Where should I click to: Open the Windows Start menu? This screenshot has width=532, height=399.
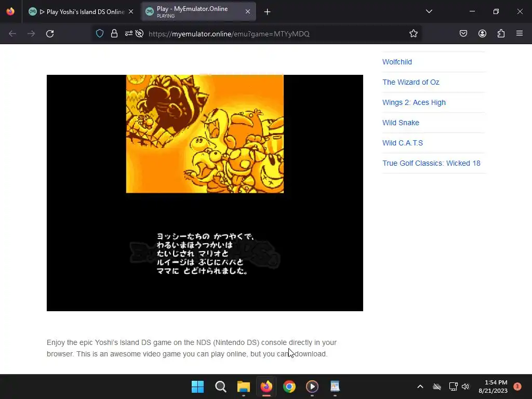(197, 387)
